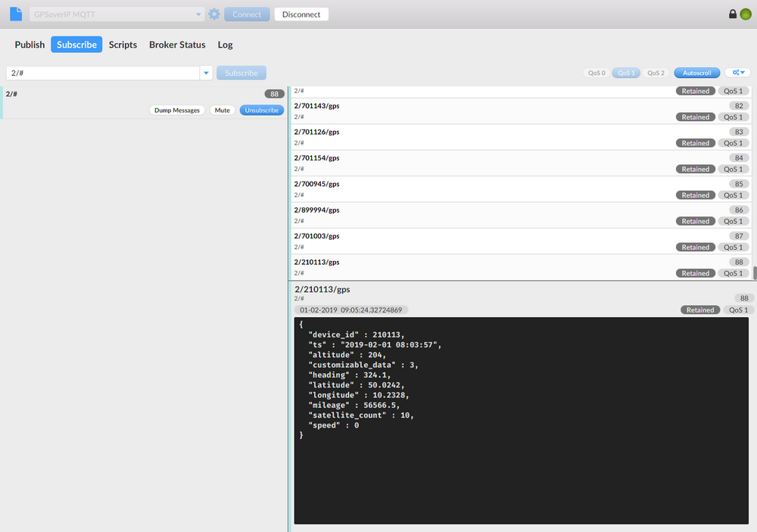This screenshot has height=532, width=757.
Task: Select QoS 1 subscription level
Action: (626, 73)
